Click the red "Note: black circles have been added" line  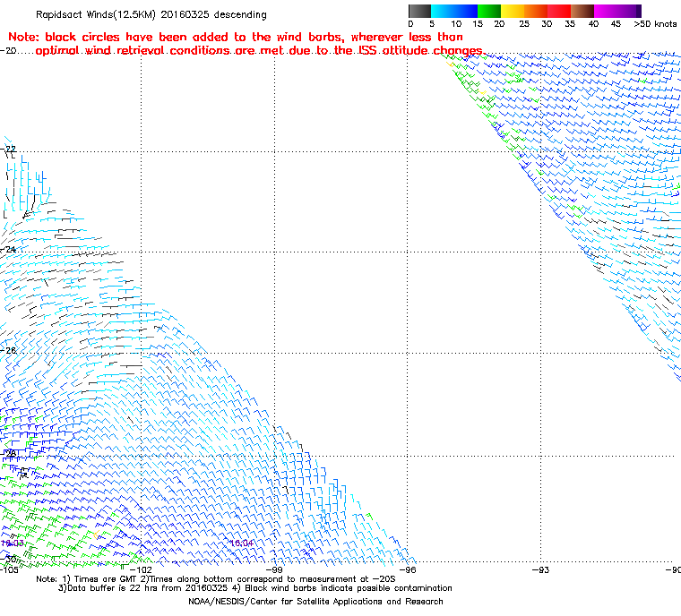coord(236,37)
